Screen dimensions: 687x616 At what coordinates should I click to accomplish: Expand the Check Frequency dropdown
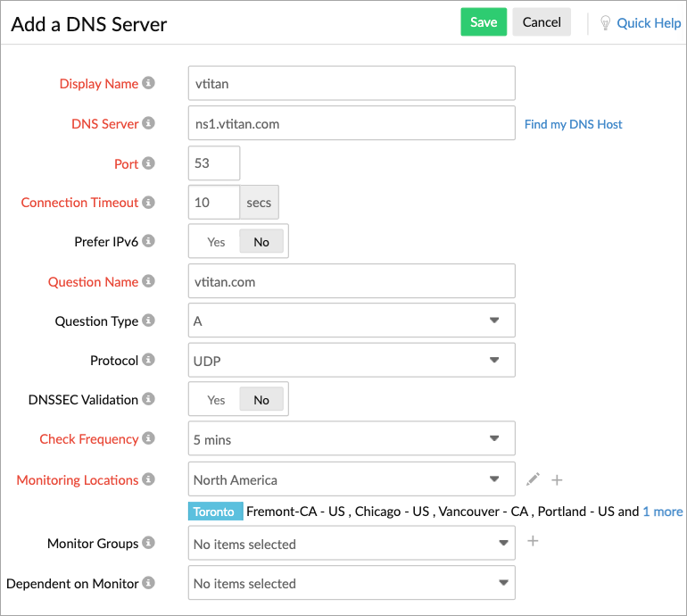352,439
